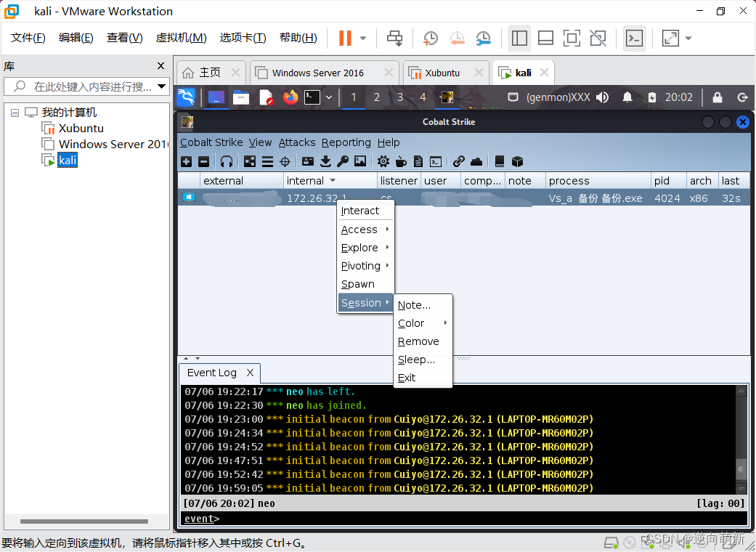
Task: Collapse the 我的计算机 tree node
Action: (x=15, y=113)
